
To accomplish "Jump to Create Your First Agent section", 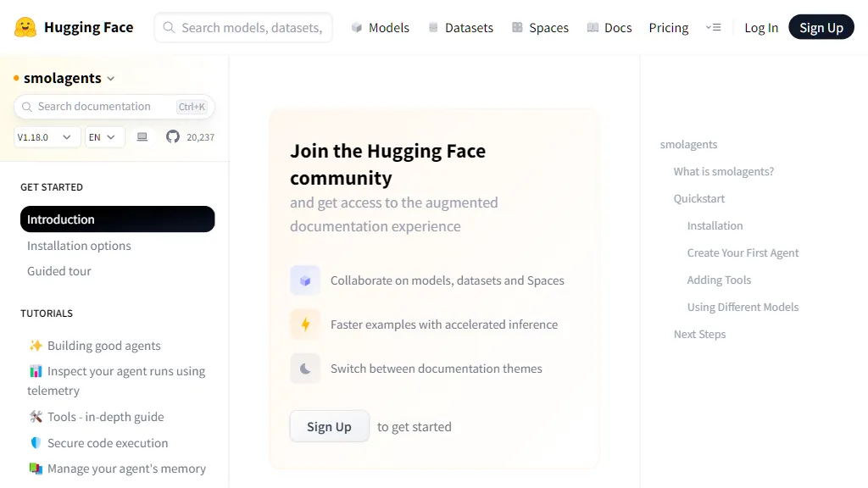I will click(x=743, y=252).
